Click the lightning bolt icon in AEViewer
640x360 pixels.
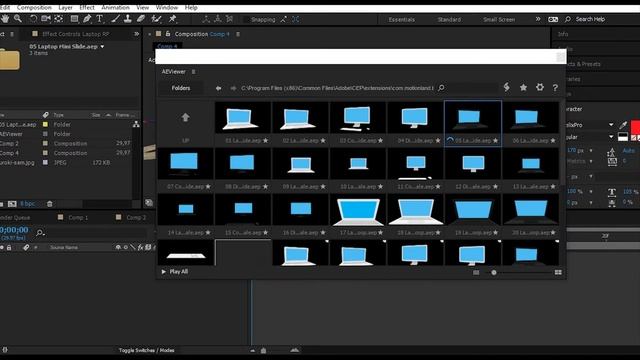point(507,87)
